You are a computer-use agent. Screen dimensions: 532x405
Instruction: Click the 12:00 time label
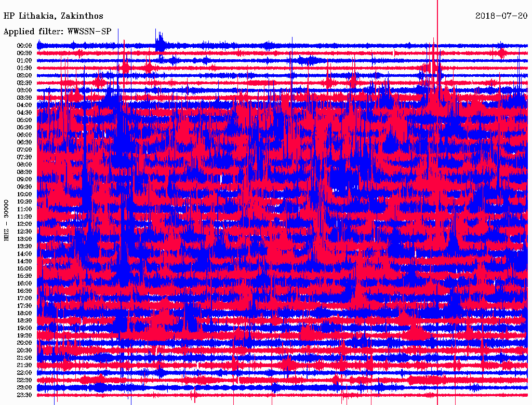click(x=24, y=224)
